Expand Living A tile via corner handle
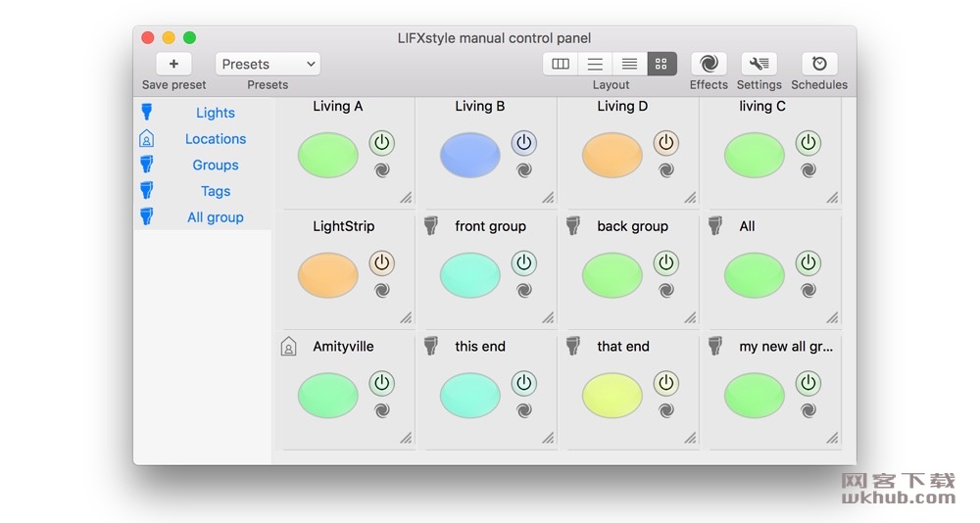Screen dimensions: 980x523 407,198
